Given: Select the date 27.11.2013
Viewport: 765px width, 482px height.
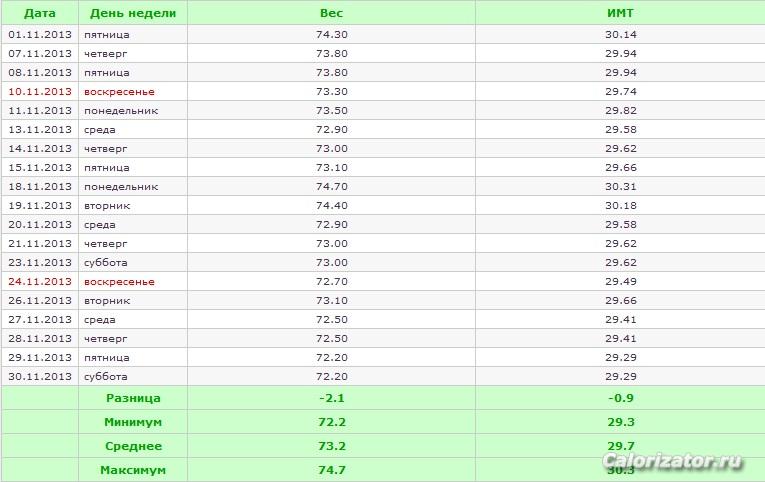Looking at the screenshot, I should tap(40, 320).
